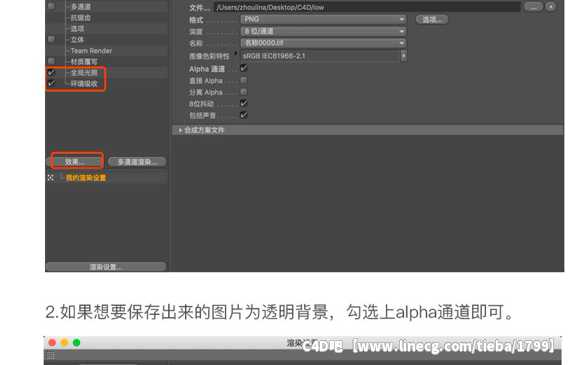Select Team Render in the settings list
588x365 pixels.
(x=91, y=51)
